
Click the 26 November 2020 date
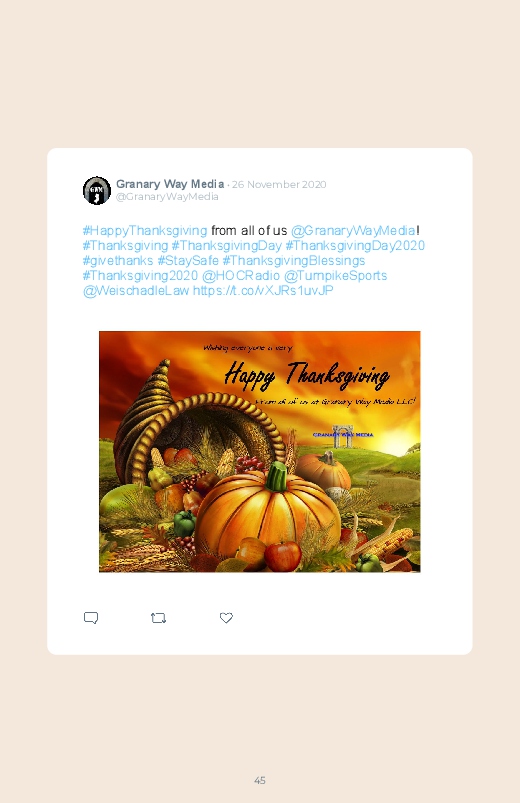(279, 184)
